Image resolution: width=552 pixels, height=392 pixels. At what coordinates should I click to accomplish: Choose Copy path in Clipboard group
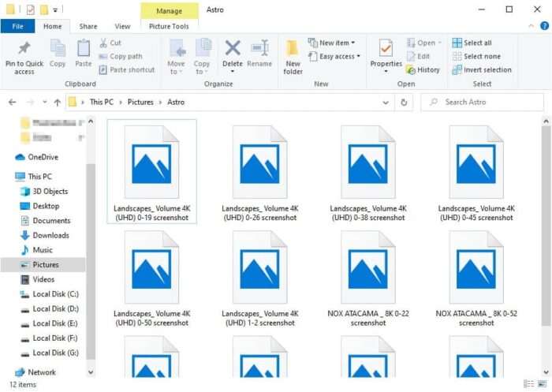click(x=121, y=56)
